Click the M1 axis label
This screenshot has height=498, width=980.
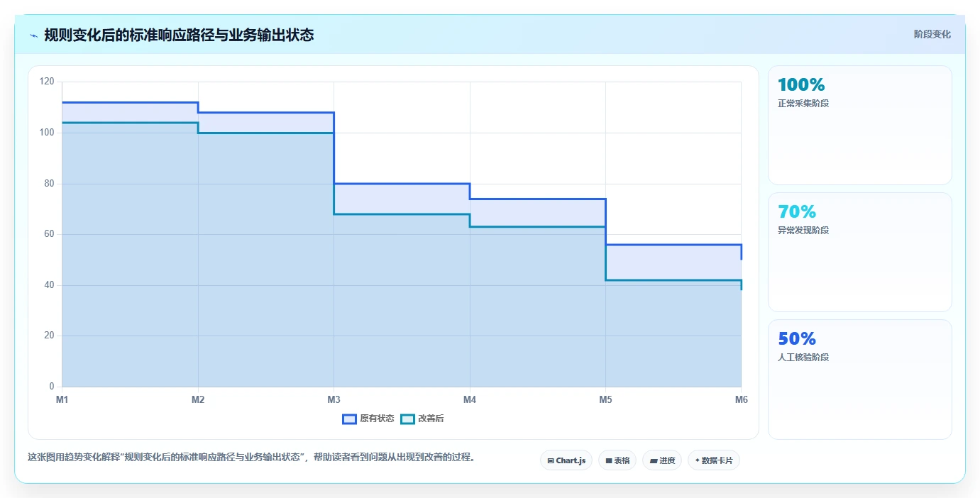tap(62, 400)
